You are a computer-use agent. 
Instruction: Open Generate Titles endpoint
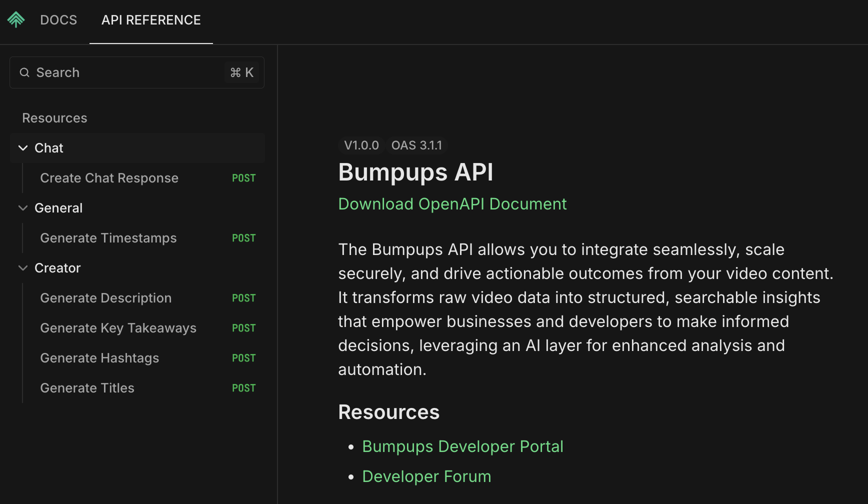pos(87,388)
